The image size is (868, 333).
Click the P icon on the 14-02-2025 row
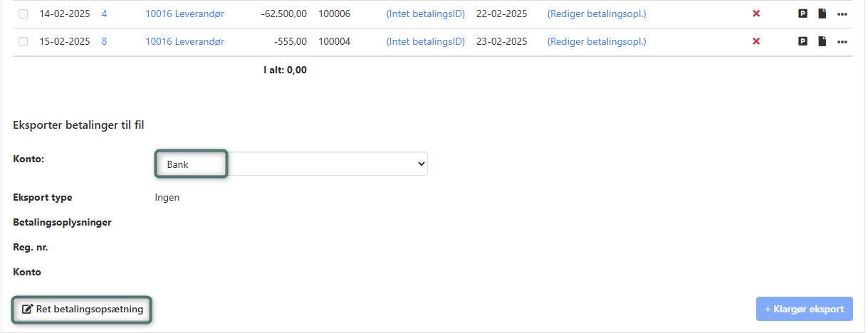[x=802, y=14]
